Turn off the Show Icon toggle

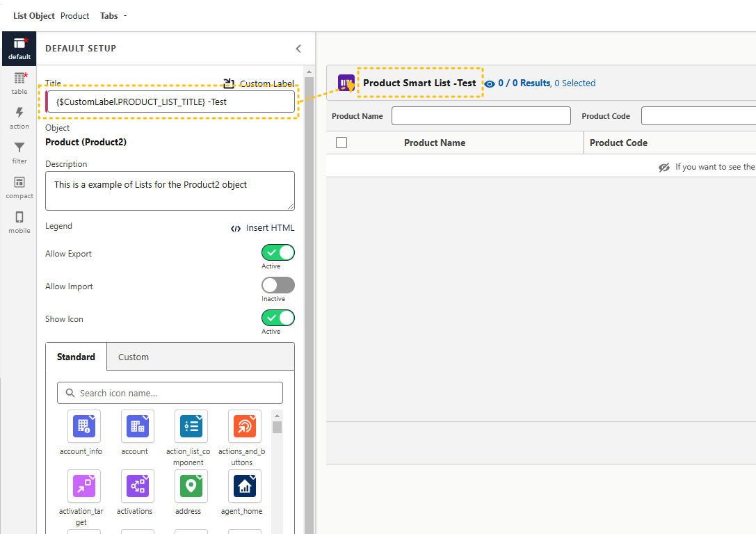pos(278,318)
